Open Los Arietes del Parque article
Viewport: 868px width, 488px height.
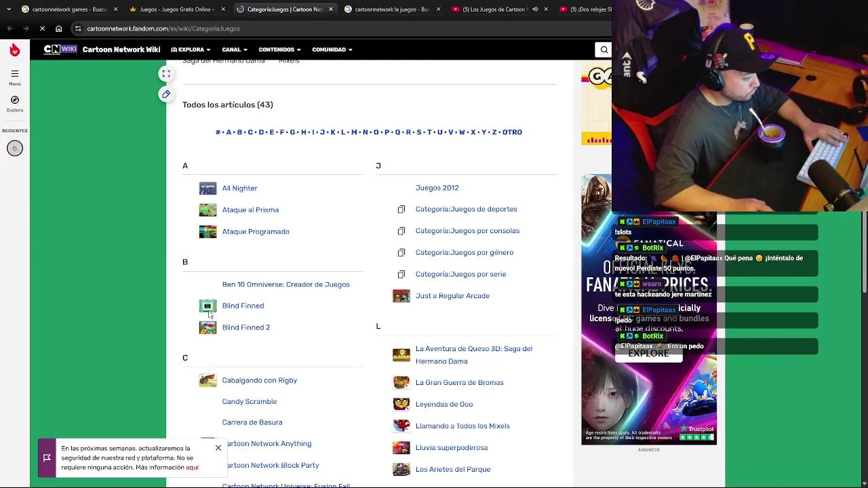452,470
